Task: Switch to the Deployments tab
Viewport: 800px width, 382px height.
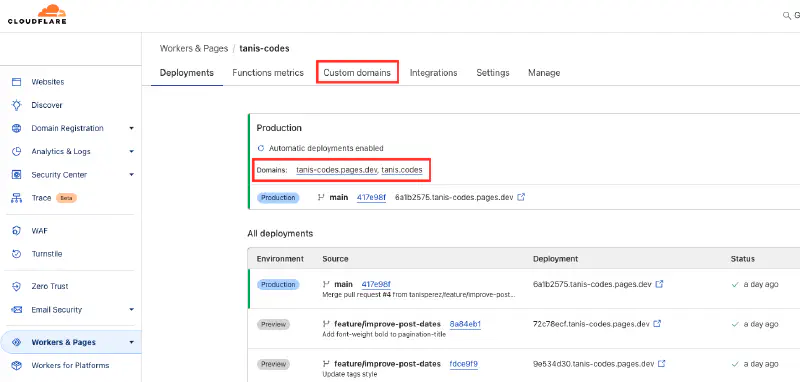Action: (x=187, y=73)
